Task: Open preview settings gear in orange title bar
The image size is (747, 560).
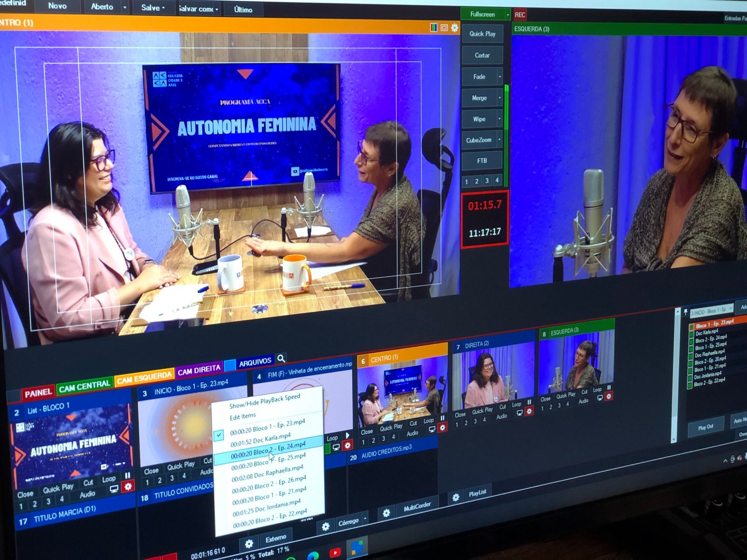Action: (454, 28)
